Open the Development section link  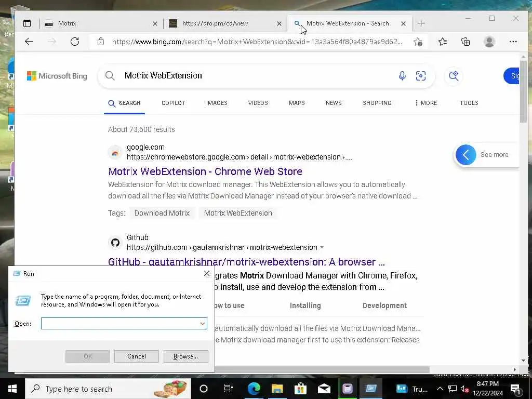(384, 305)
